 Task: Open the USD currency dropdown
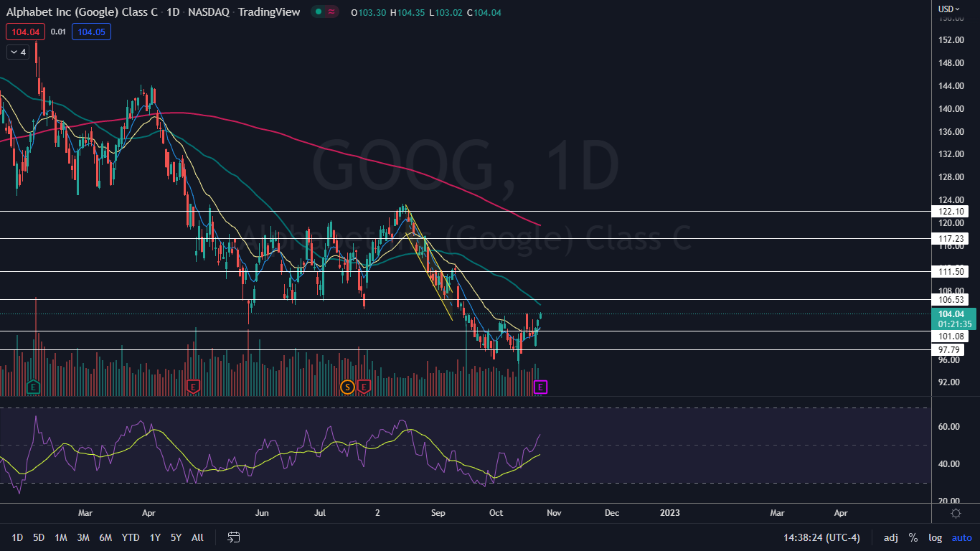pyautogui.click(x=949, y=9)
